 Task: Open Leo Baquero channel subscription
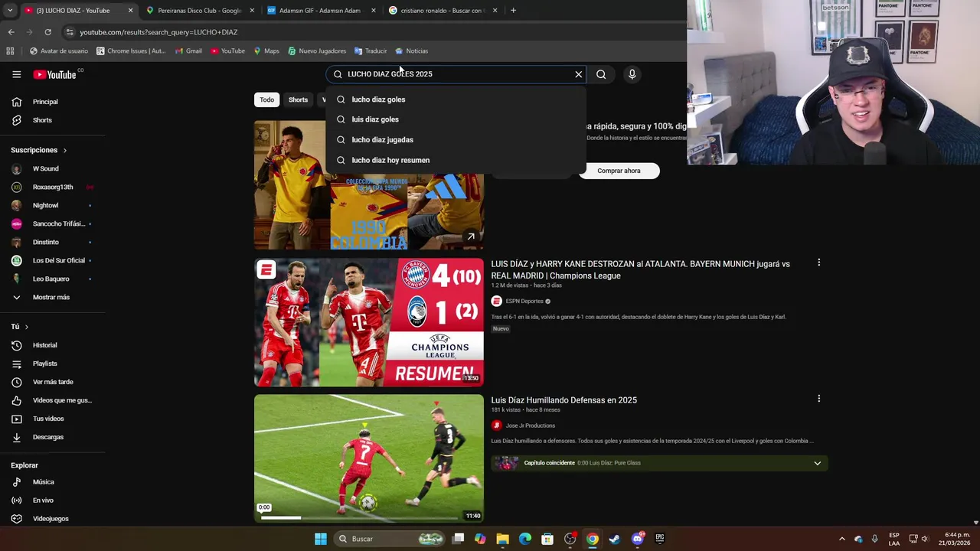[52, 279]
